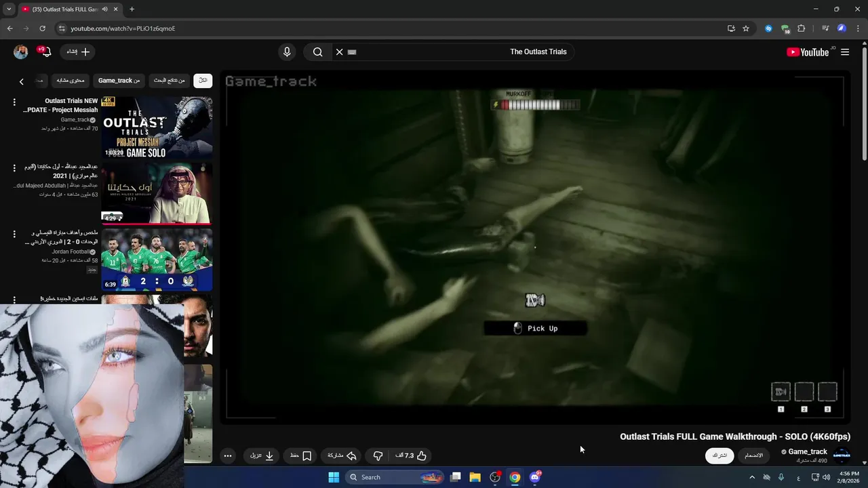The image size is (868, 488).
Task: Download the video with the download button
Action: 262,455
